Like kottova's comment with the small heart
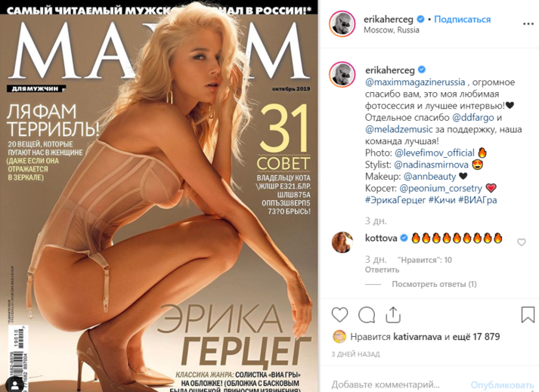539x392 pixels. (x=522, y=242)
